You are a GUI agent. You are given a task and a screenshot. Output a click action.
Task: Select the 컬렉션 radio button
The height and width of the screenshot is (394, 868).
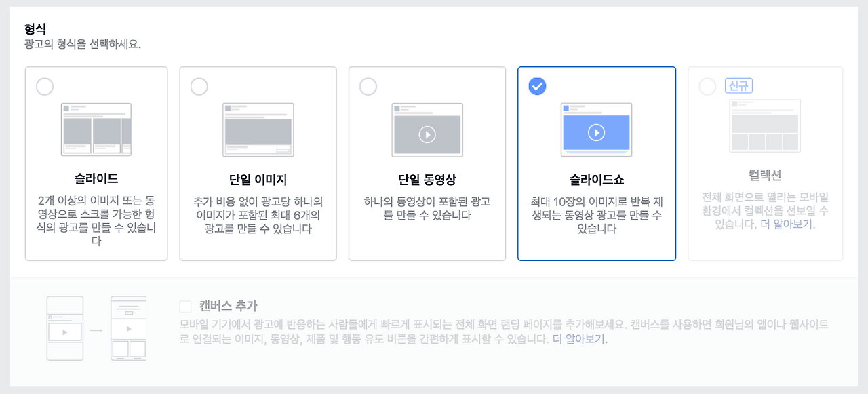point(706,86)
